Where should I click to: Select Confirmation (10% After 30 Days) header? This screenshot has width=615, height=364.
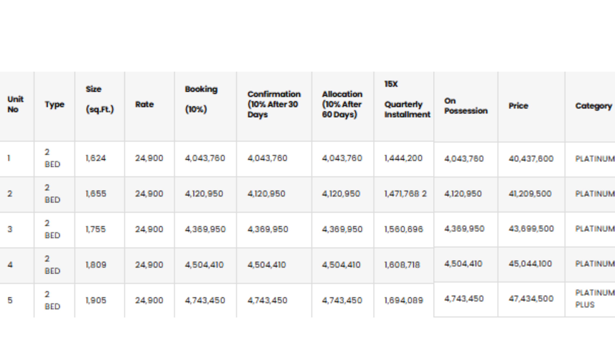coord(274,104)
